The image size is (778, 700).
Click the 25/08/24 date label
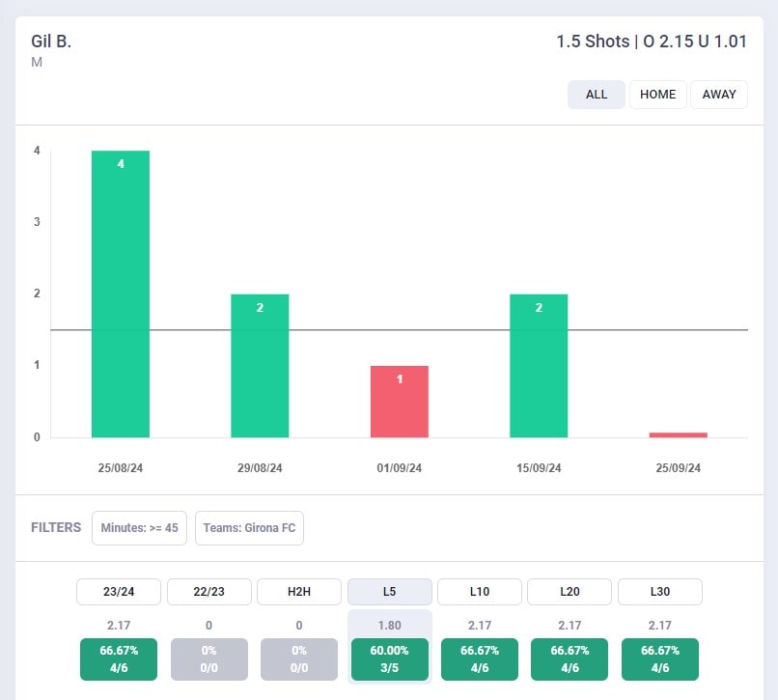(121, 467)
